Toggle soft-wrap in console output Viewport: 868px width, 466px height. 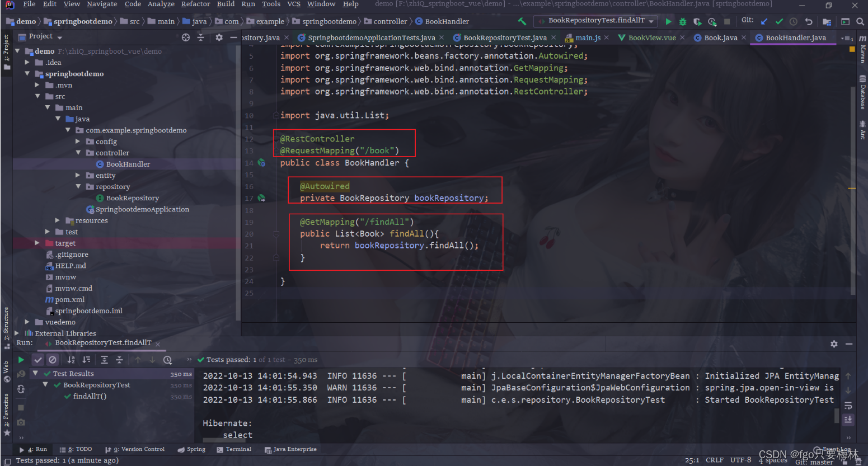tap(848, 406)
